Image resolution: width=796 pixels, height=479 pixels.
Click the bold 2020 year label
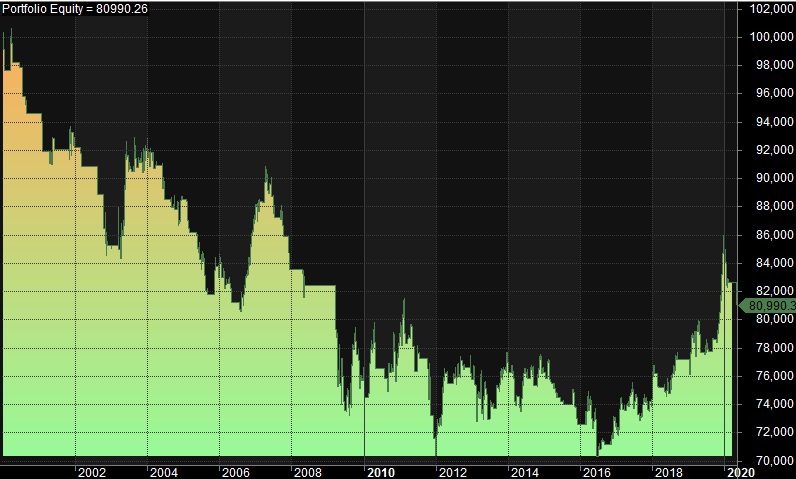coord(739,472)
